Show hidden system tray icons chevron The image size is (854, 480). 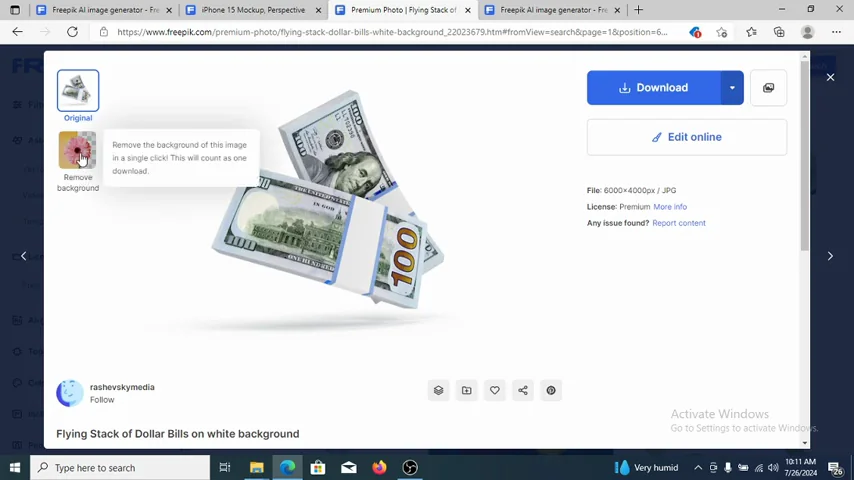pyautogui.click(x=698, y=467)
